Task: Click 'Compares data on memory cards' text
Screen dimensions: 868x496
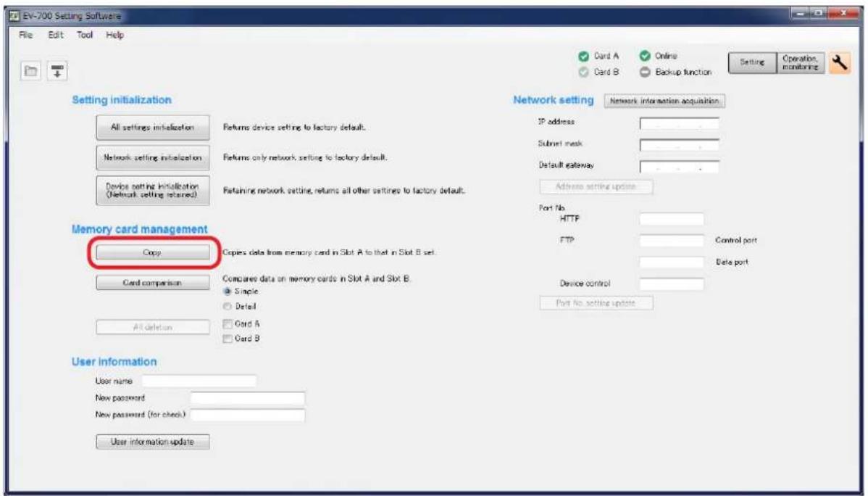Action: click(x=316, y=278)
